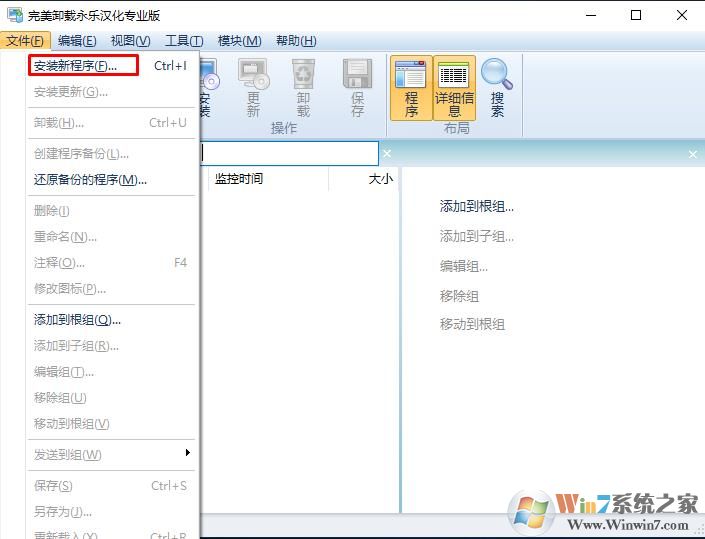Select 安装新程序(F)... from the File menu
Viewport: 705px width, 539px height.
(x=75, y=66)
